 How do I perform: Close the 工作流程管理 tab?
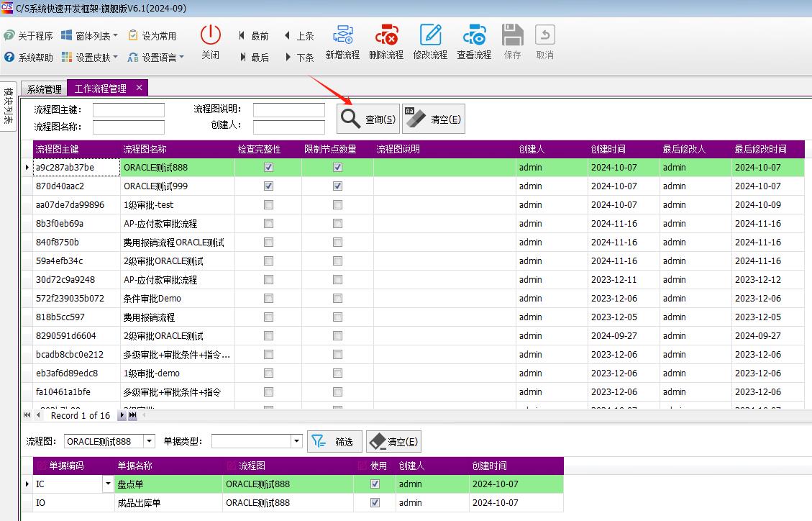pos(139,88)
